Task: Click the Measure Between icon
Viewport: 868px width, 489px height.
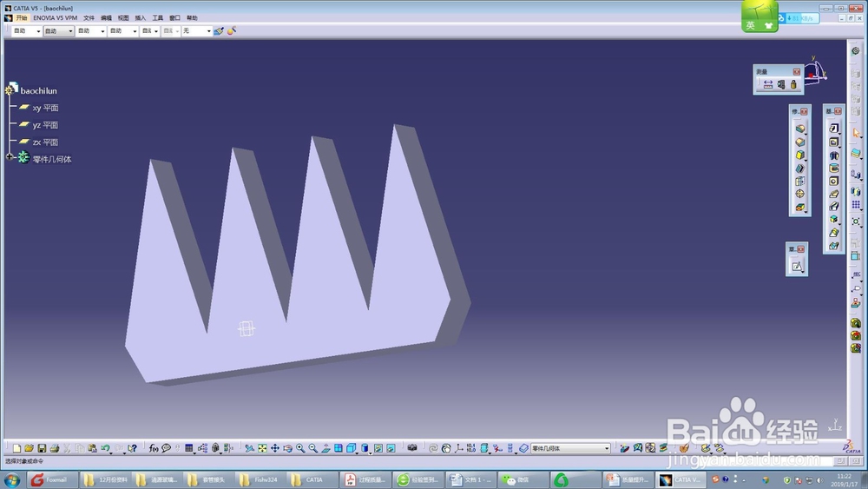Action: (x=768, y=84)
